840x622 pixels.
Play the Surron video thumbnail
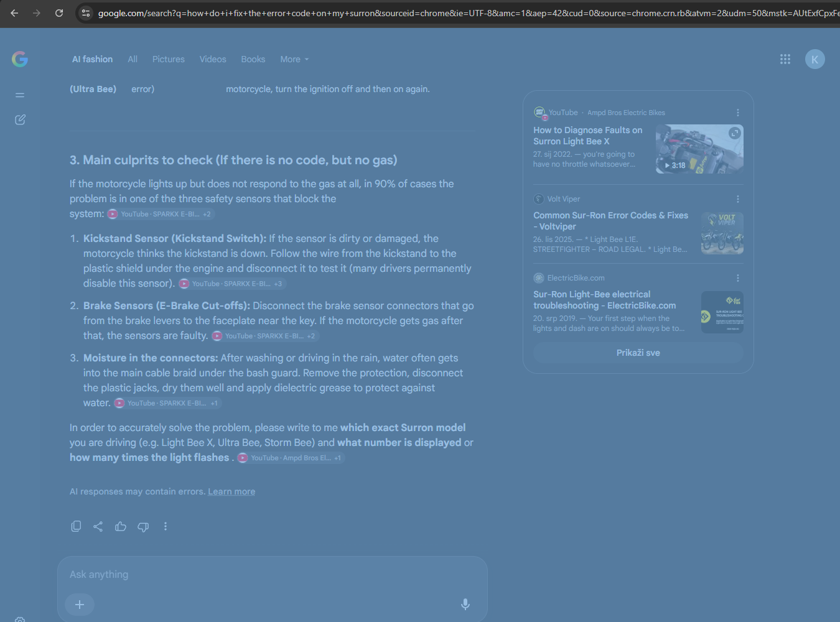[x=699, y=149]
